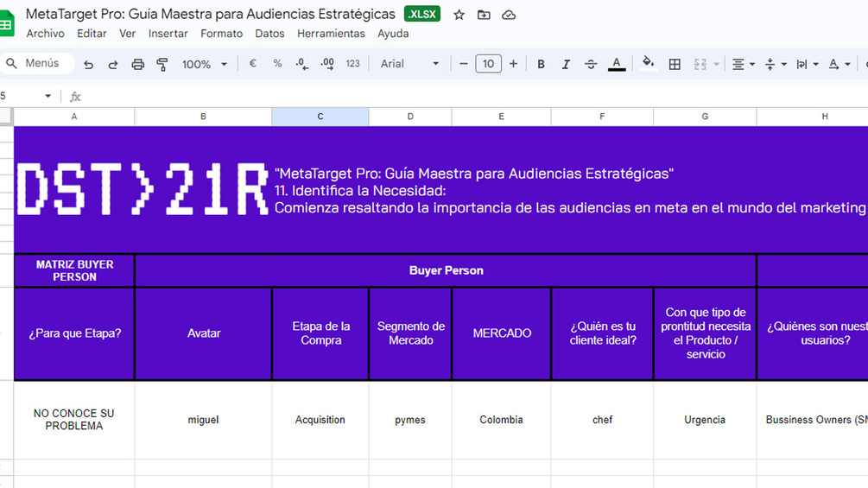Click the move to folder icon
This screenshot has height=488, width=868.
tap(484, 15)
